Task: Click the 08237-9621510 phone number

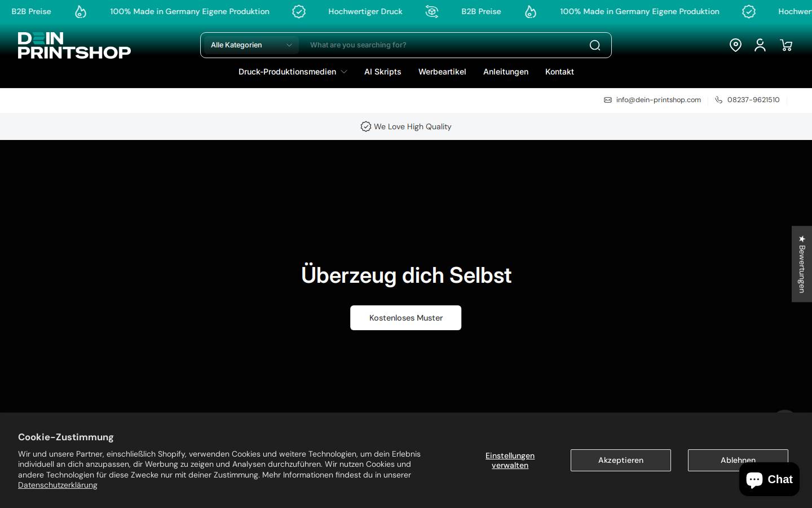Action: pyautogui.click(x=753, y=100)
